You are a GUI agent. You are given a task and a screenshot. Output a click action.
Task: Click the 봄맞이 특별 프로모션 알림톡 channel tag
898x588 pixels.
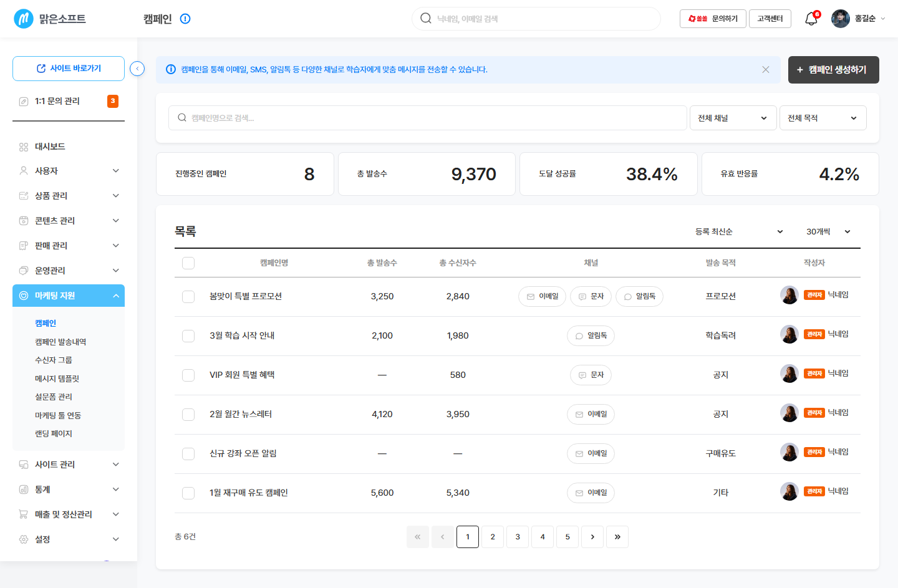[x=639, y=296]
